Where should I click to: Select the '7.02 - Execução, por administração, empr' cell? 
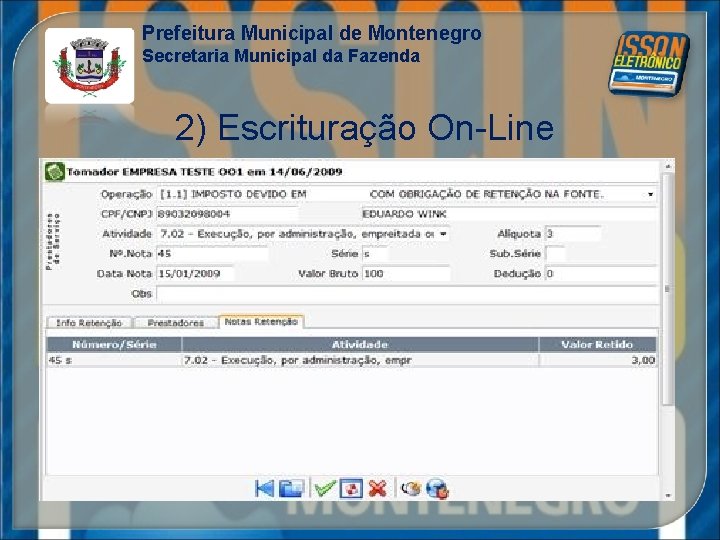(360, 360)
